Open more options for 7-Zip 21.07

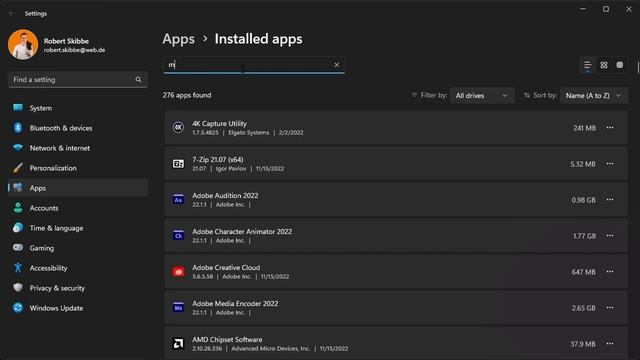tap(610, 164)
